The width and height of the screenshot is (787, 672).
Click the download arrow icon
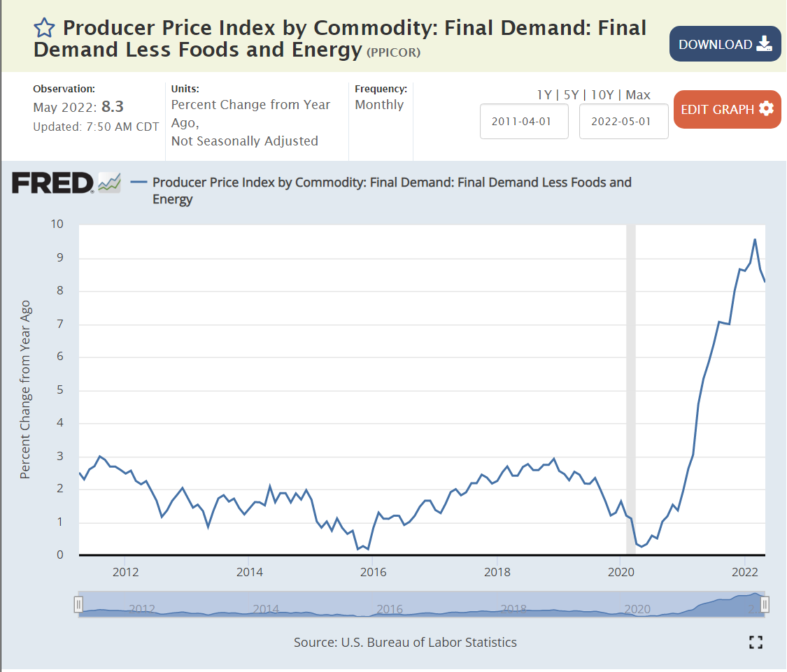764,44
